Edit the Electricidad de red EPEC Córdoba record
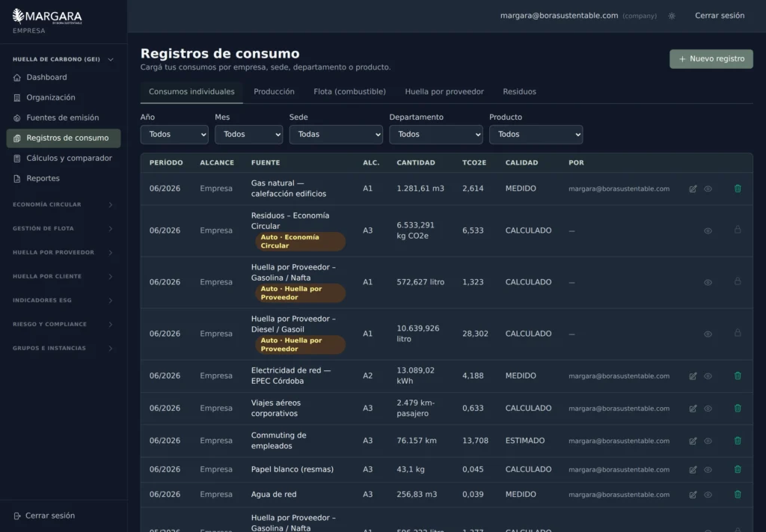 [x=693, y=376]
